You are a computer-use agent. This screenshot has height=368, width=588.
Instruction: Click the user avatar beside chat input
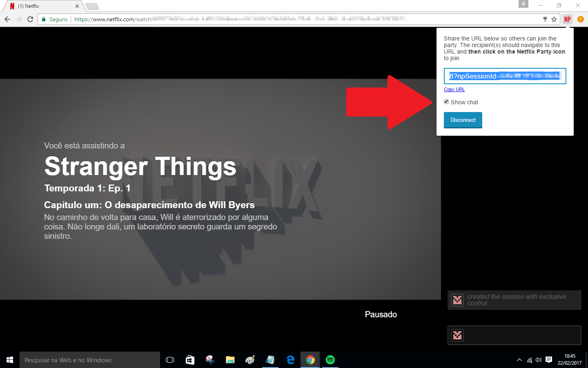click(x=457, y=335)
